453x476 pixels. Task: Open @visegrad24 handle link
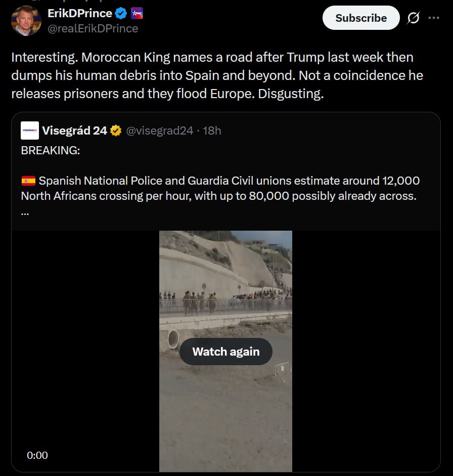[160, 131]
